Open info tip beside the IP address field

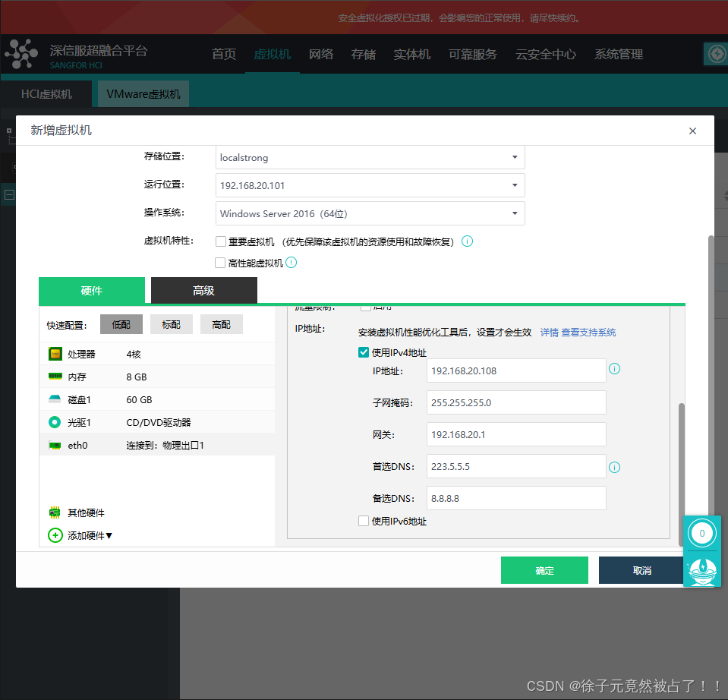coord(614,369)
